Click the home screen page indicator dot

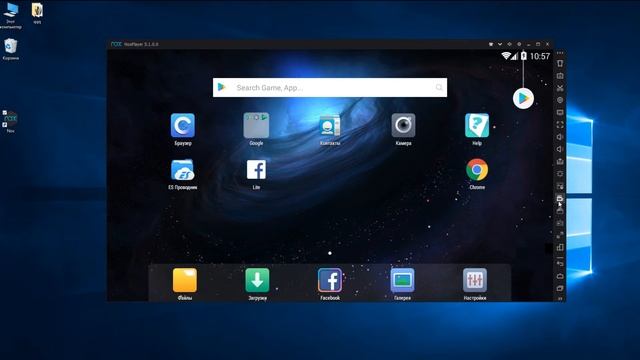[330, 253]
